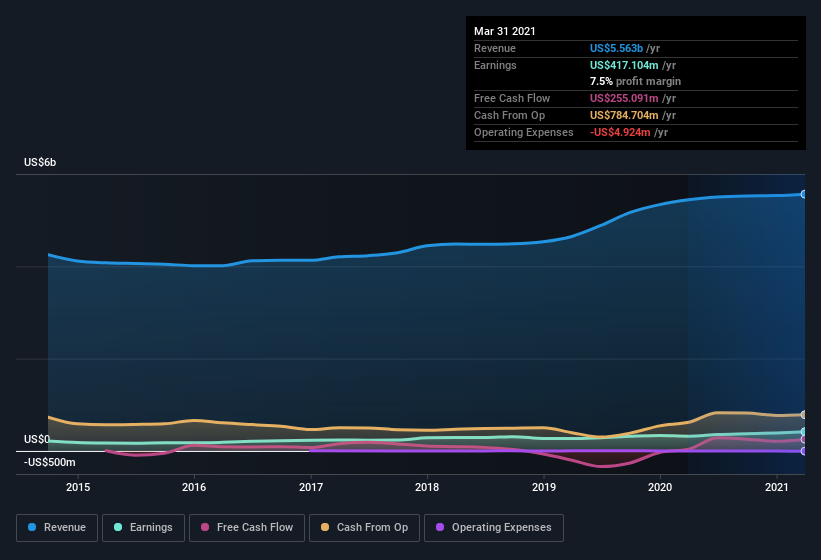The width and height of the screenshot is (821, 560).
Task: Click the US$6b y-axis label
Action: [x=40, y=162]
